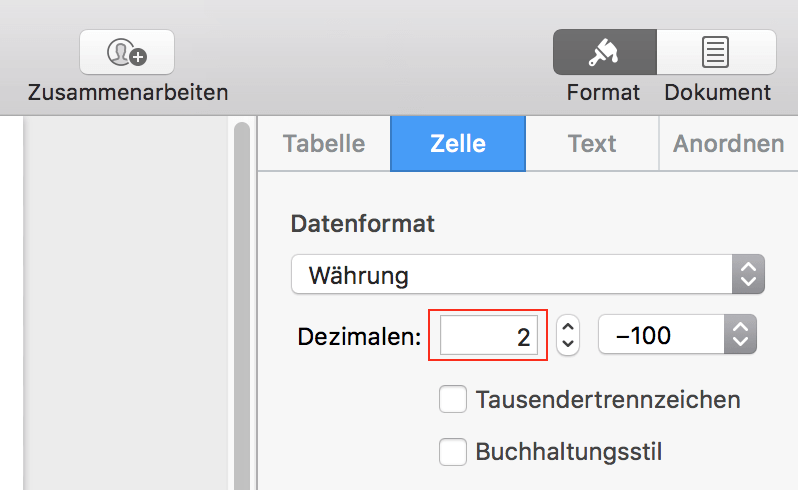Select the Format paintbrush icon
The height and width of the screenshot is (490, 798).
click(x=604, y=52)
